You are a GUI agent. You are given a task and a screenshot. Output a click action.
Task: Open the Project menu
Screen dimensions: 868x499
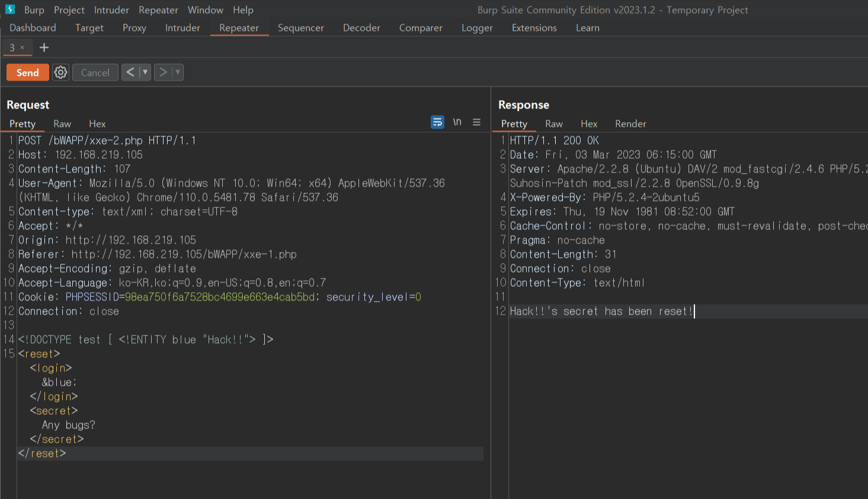tap(69, 10)
